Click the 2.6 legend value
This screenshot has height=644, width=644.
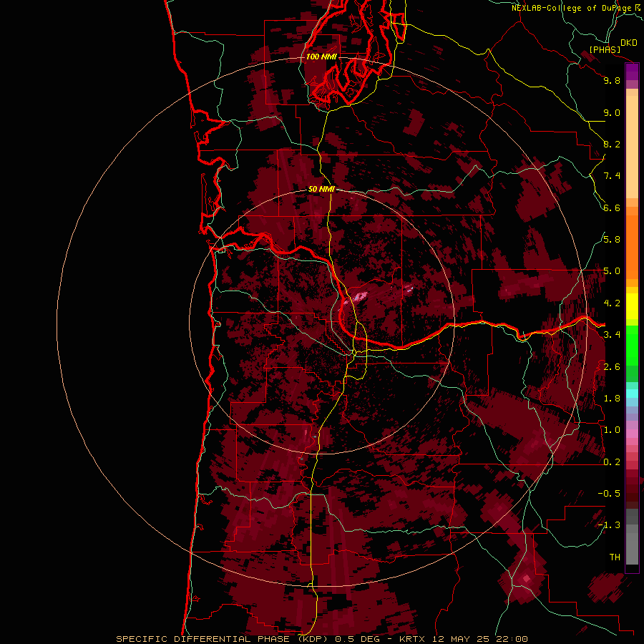612,367
